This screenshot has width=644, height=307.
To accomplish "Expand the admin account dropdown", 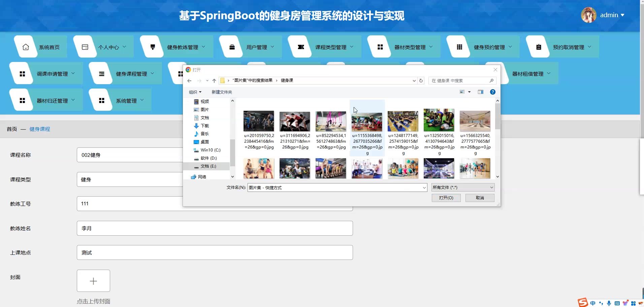I will click(x=613, y=15).
